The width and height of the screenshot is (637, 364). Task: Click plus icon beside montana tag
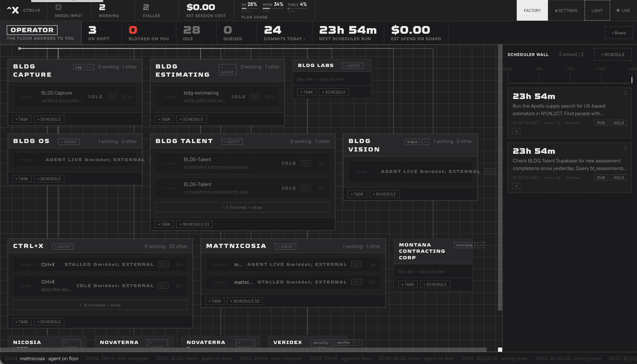(x=481, y=245)
